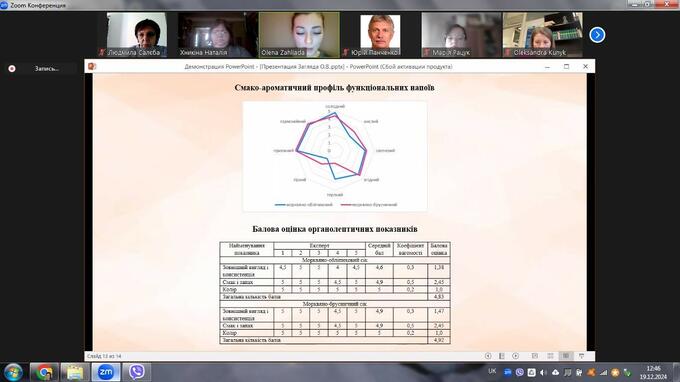Select Юрій Панченко participant thumbnail
The height and width of the screenshot is (382, 680).
point(380,35)
